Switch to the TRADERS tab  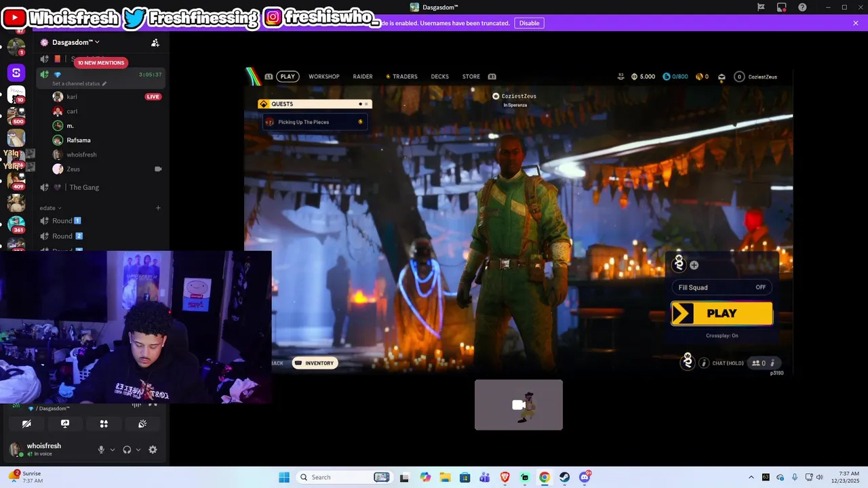[x=402, y=77]
